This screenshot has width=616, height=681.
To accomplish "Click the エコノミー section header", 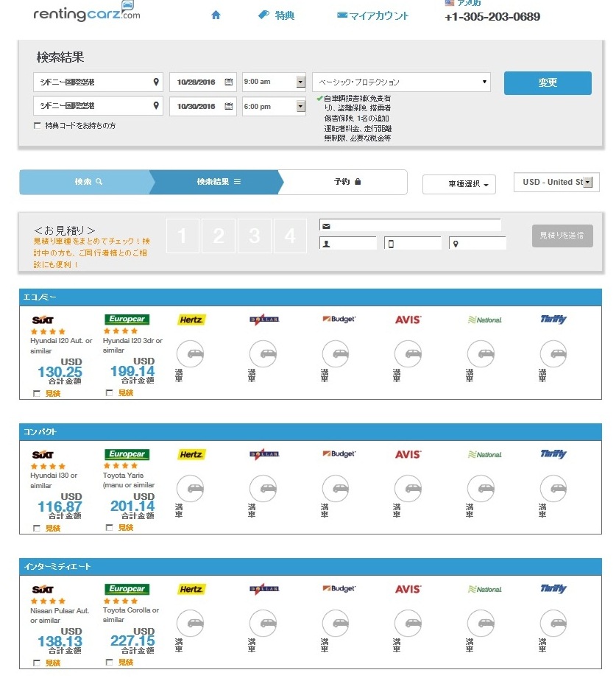I will [x=311, y=297].
